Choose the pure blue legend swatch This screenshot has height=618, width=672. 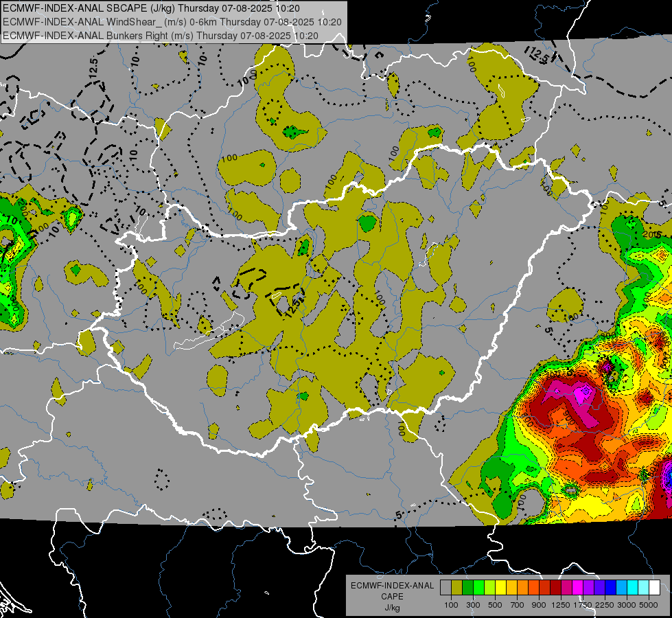coord(611,588)
